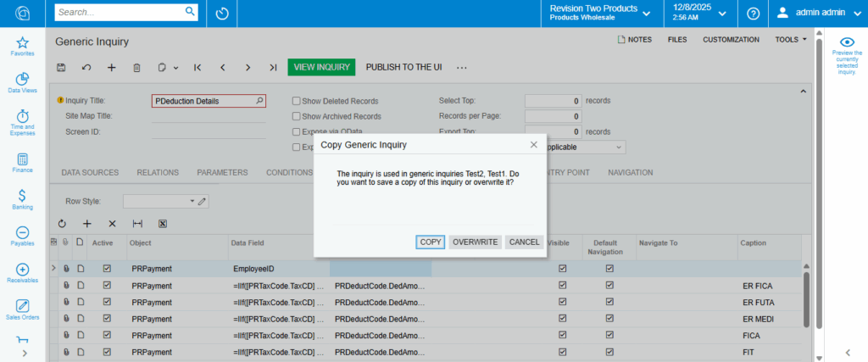Click the Save disk icon in toolbar

coord(61,67)
